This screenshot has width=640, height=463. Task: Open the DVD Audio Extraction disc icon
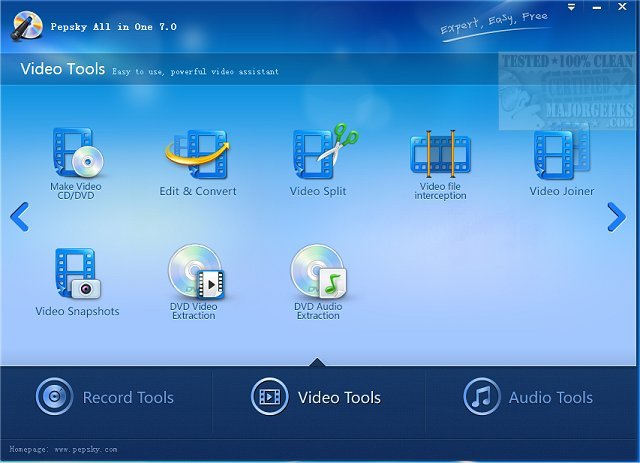pyautogui.click(x=318, y=272)
